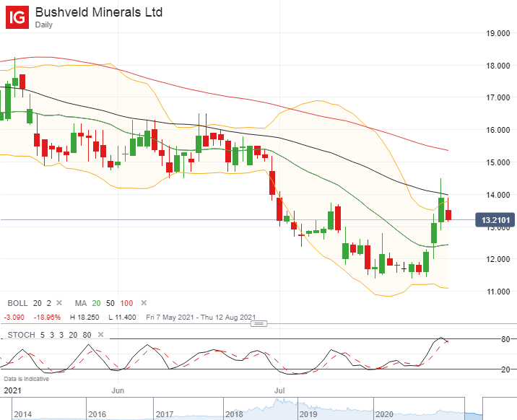Click the last red candlestick on chart
517x420 pixels.
tap(448, 215)
